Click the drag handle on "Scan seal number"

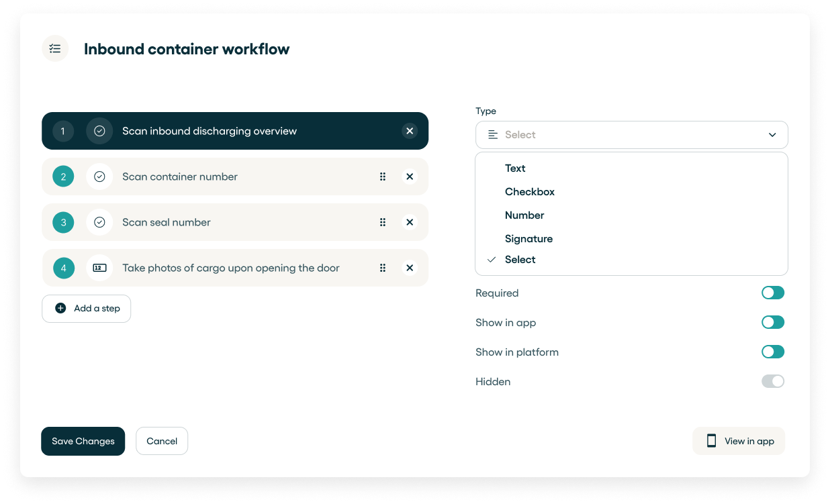point(383,222)
